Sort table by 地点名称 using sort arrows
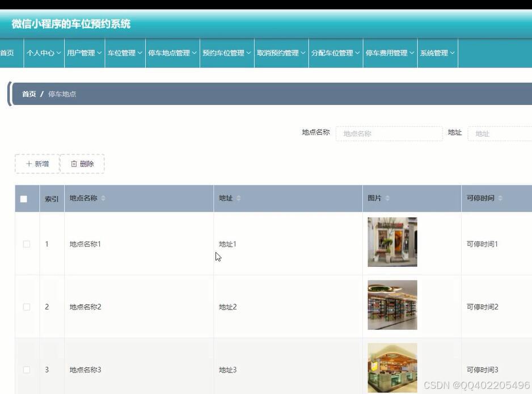Viewport: 532px width, 394px height. 102,198
